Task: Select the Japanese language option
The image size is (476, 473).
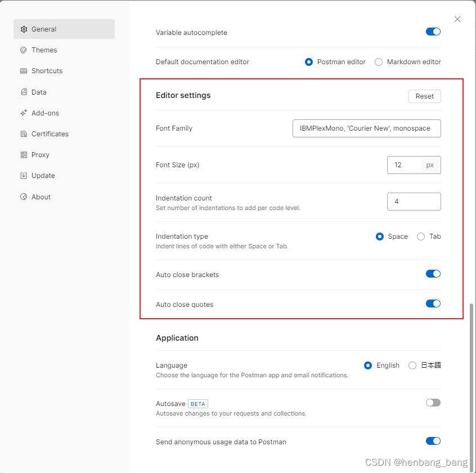Action: 412,365
